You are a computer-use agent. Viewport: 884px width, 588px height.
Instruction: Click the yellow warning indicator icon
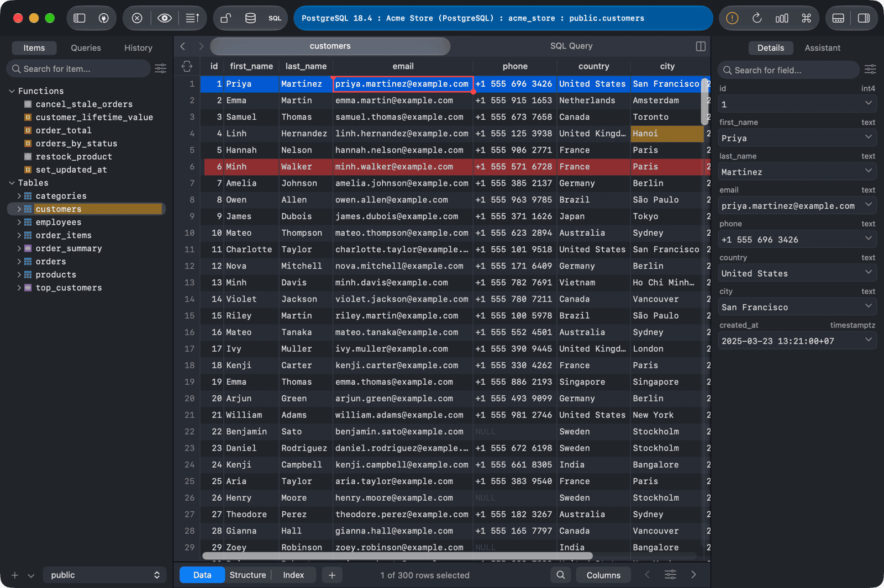[x=732, y=18]
